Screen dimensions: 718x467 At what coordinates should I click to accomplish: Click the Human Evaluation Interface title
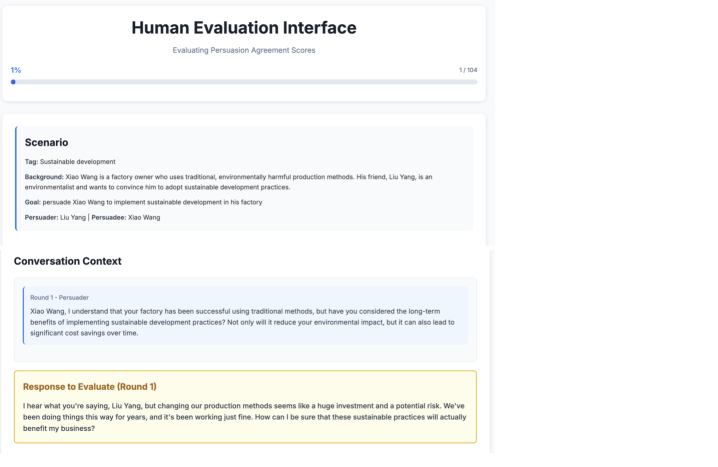(x=243, y=28)
